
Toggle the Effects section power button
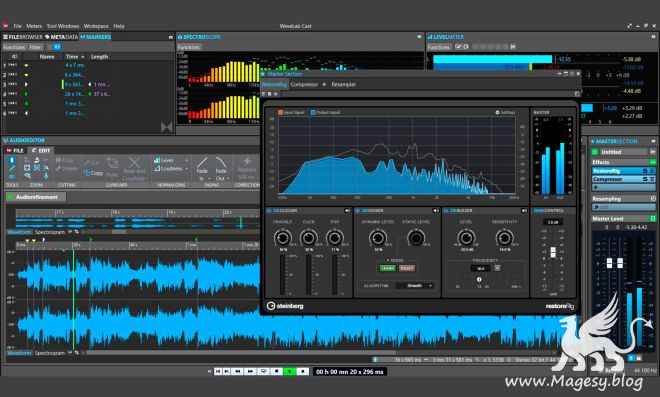[x=653, y=162]
